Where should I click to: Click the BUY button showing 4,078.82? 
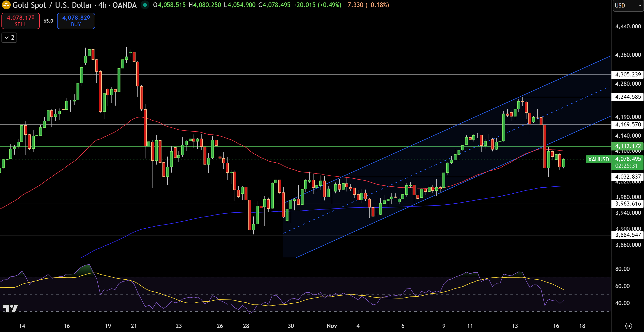(x=76, y=21)
